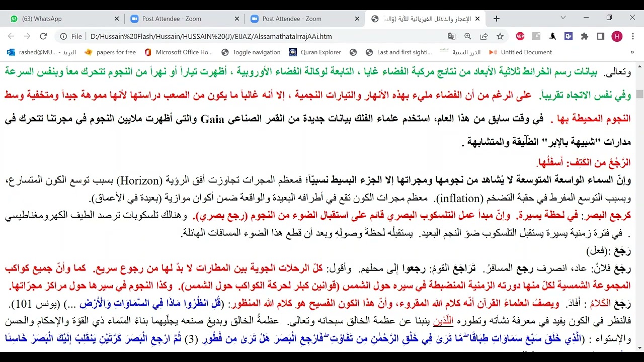
Task: Open the Microsoft Teams extension icon
Action: point(569,36)
